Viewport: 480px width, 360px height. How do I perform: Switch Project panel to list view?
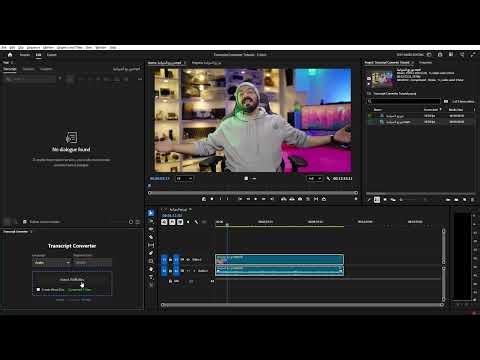coord(377,200)
